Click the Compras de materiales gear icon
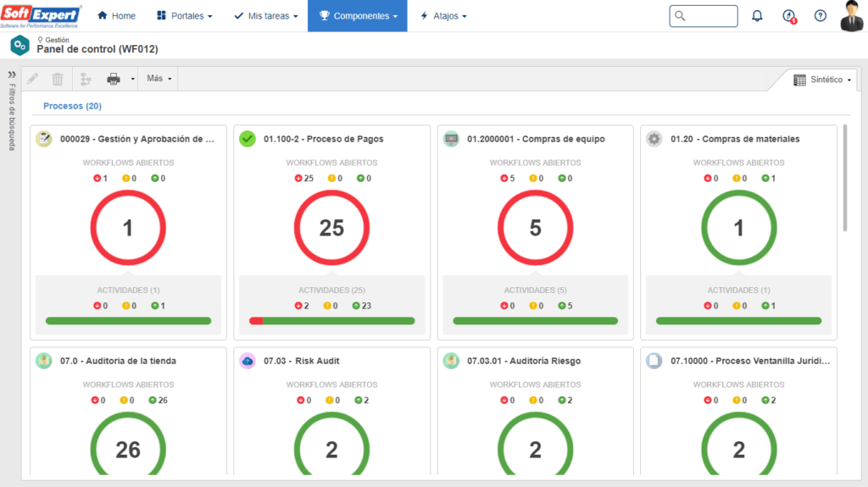Screen dimensions: 868x487 [x=654, y=139]
